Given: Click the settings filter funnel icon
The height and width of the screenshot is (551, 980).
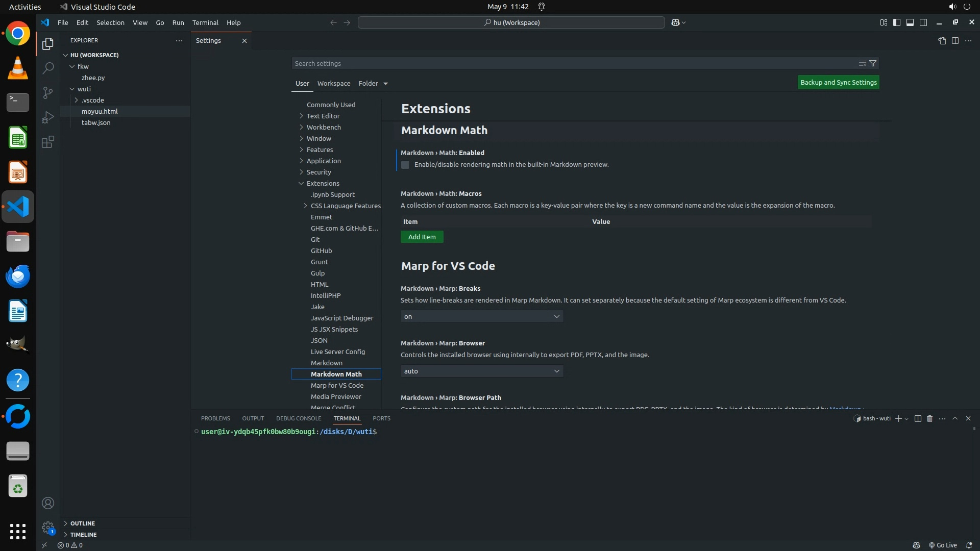Looking at the screenshot, I should (x=873, y=63).
